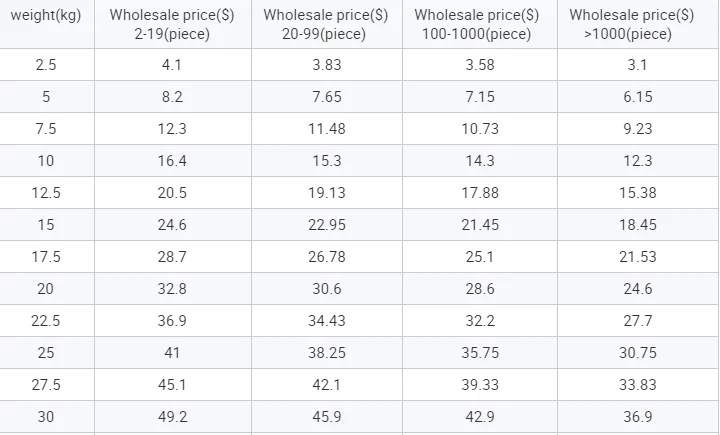Click the price cell showing 19.13

point(326,193)
